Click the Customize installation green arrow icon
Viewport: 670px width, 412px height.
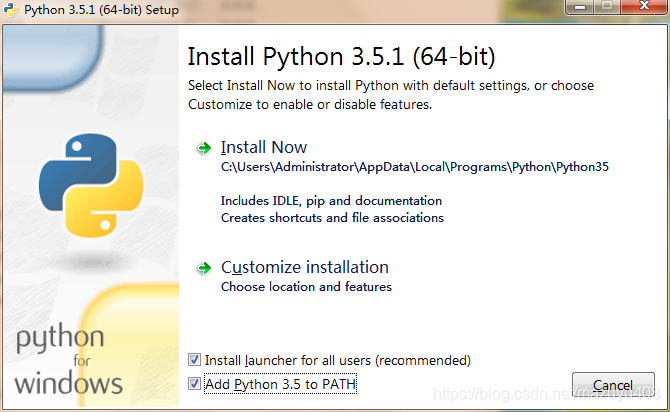point(204,268)
